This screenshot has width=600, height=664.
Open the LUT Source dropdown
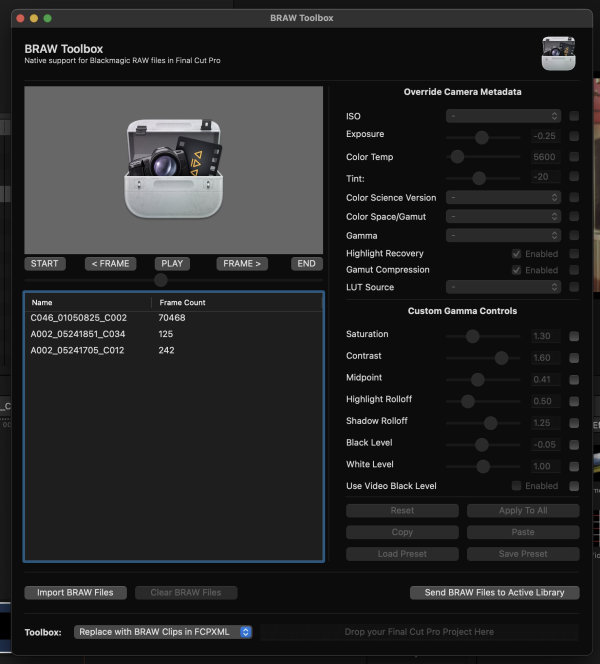503,287
